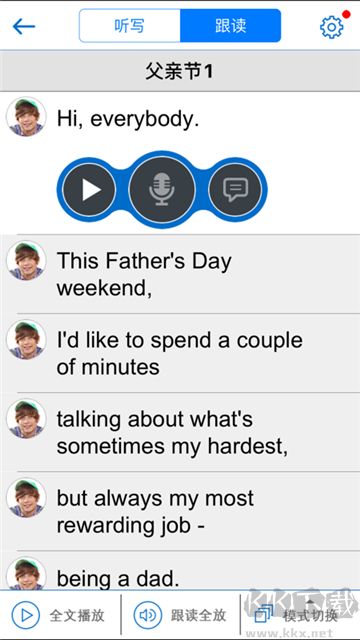Play the 'Hi, everybody.' sentence audio
This screenshot has width=360, height=640.
[x=89, y=190]
